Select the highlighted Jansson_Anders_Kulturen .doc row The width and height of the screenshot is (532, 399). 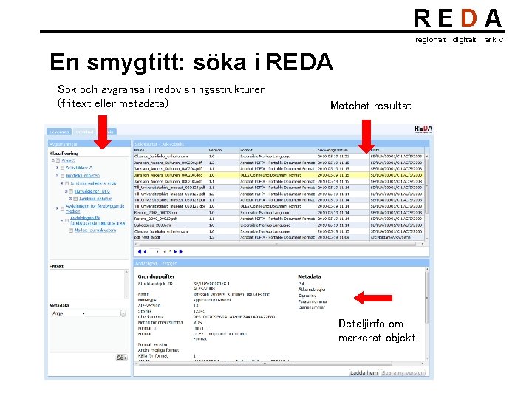click(279, 175)
